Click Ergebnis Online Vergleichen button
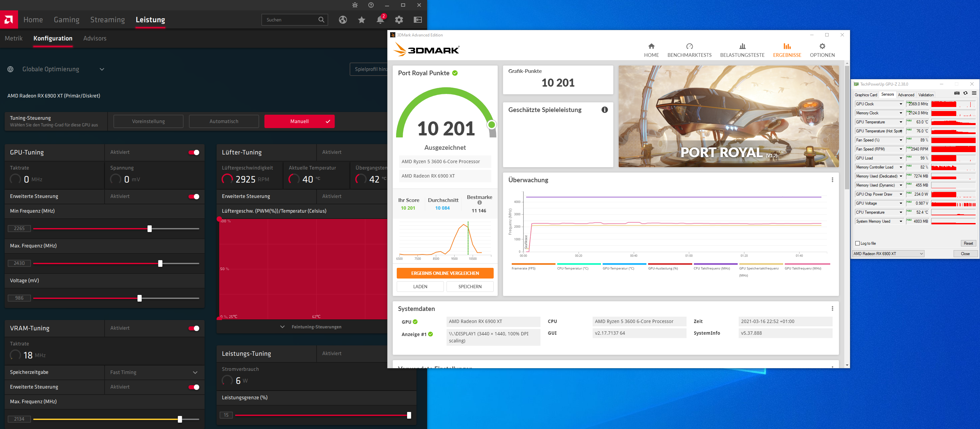The width and height of the screenshot is (980, 429). pos(445,273)
